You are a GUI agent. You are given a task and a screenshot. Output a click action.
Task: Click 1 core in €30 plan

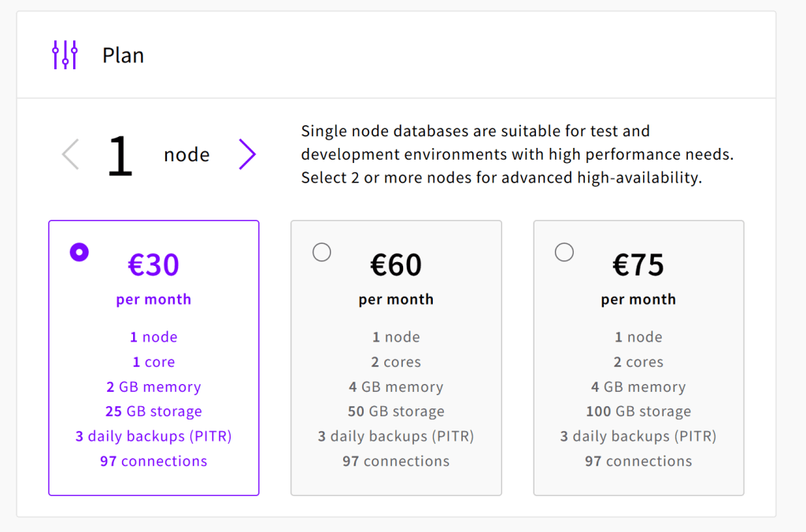point(153,362)
